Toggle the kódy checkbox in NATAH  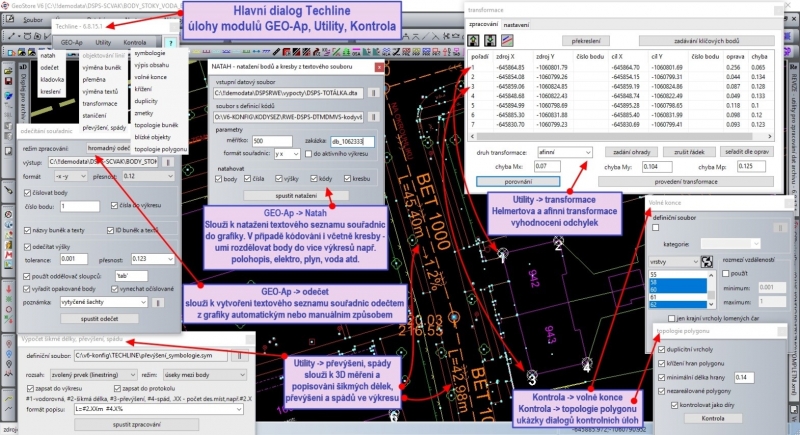[x=314, y=179]
